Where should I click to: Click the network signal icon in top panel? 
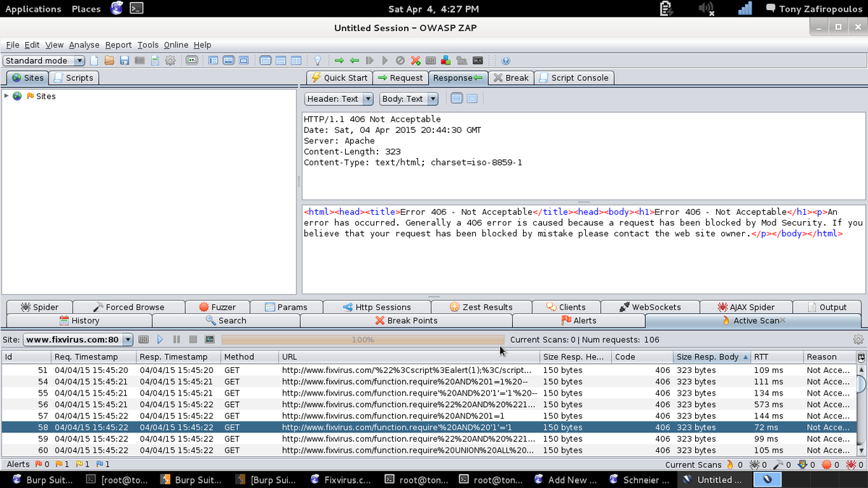(x=745, y=9)
